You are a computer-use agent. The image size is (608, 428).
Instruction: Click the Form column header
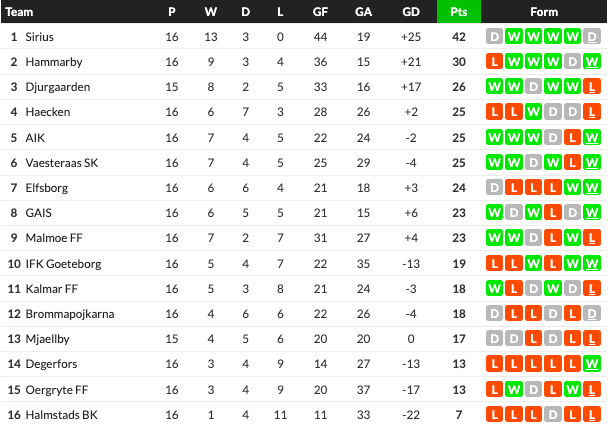544,12
